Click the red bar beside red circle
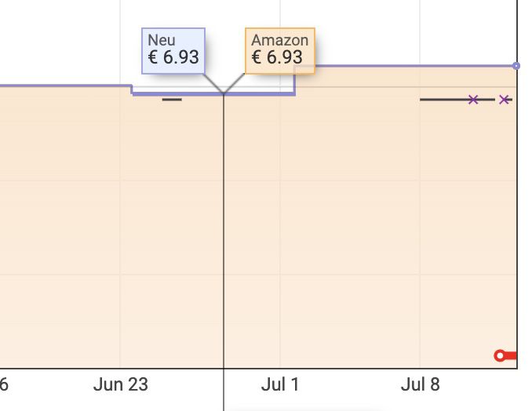 coord(511,356)
